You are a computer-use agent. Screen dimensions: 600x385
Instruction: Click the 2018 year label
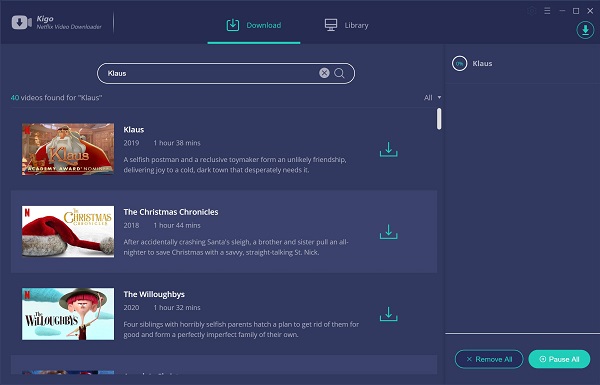(131, 225)
